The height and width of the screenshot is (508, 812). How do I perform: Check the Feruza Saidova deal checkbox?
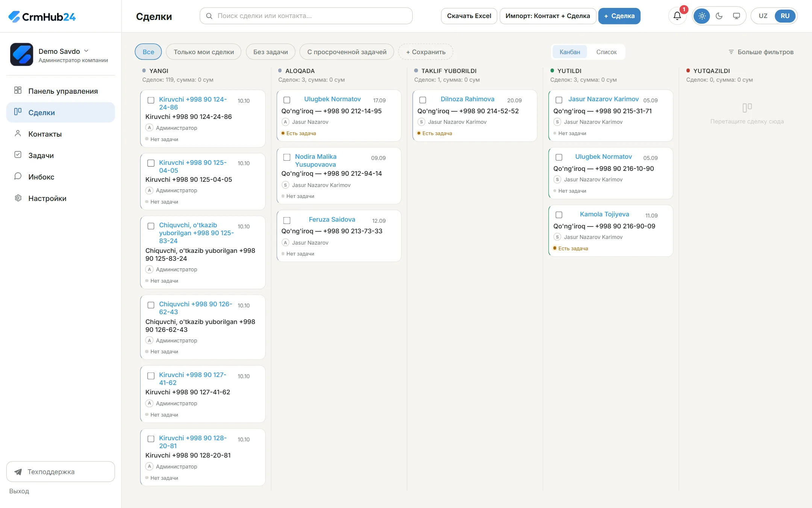point(287,221)
